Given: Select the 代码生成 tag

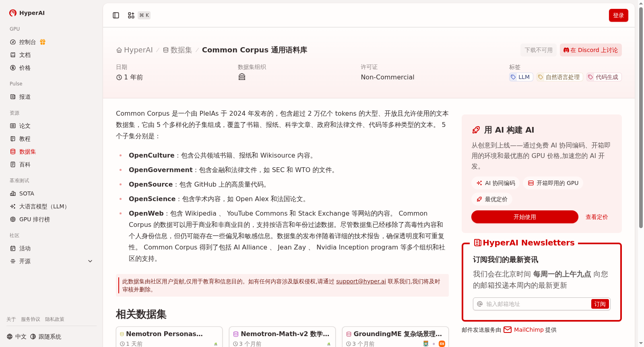Looking at the screenshot, I should (604, 77).
